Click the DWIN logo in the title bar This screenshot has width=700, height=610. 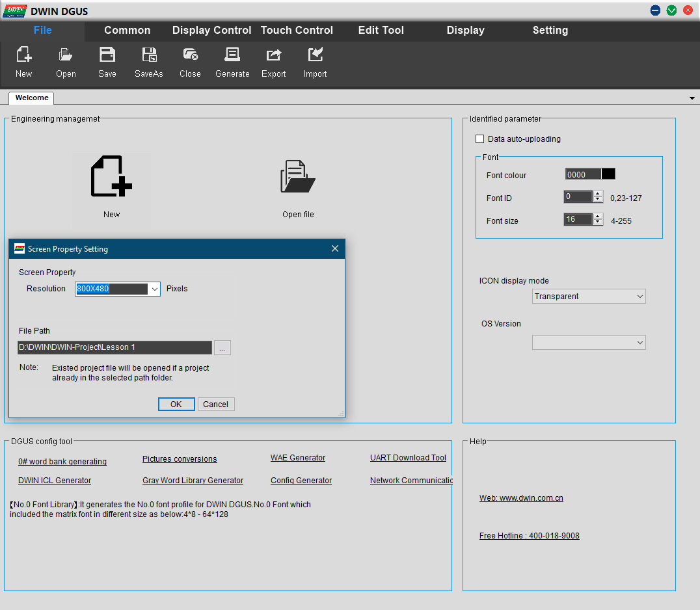click(15, 10)
